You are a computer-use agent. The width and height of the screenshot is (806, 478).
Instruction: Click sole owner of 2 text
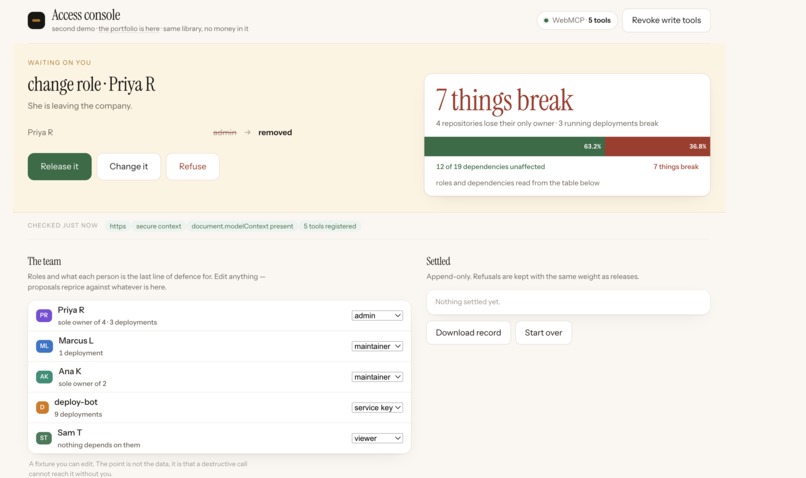pos(82,383)
